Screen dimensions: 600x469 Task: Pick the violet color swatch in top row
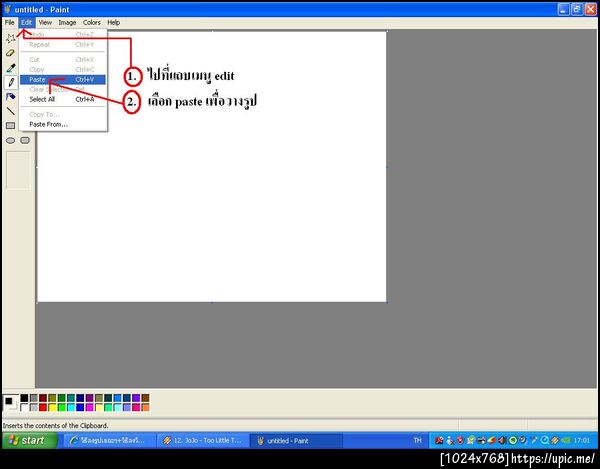tap(136, 398)
